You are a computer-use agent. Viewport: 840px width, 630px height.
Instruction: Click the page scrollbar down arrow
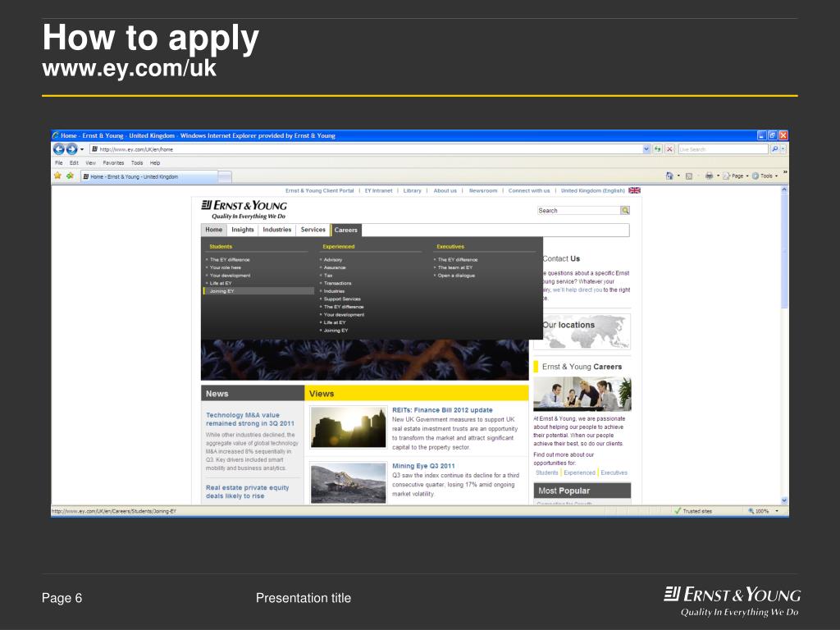tap(784, 500)
